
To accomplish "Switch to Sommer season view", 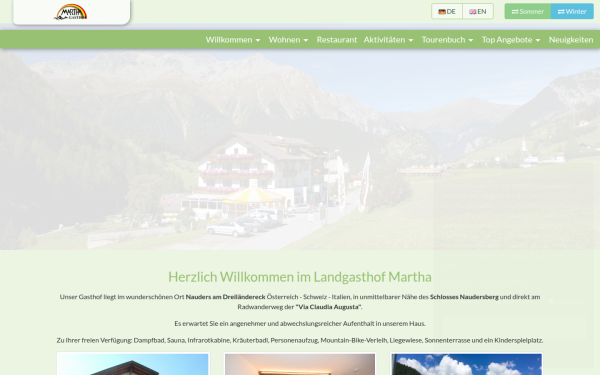I will click(x=528, y=11).
